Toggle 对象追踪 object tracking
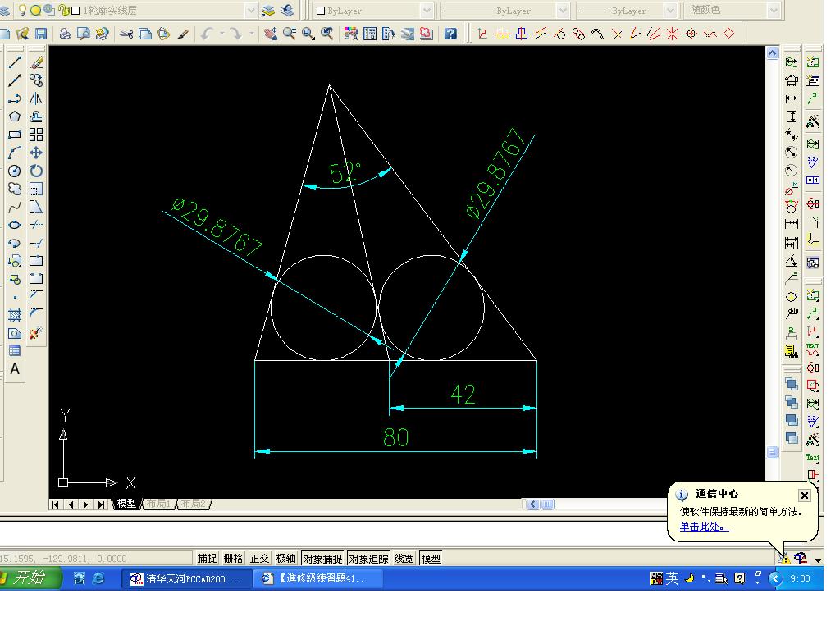Viewport: 840px width, 630px height. [368, 559]
